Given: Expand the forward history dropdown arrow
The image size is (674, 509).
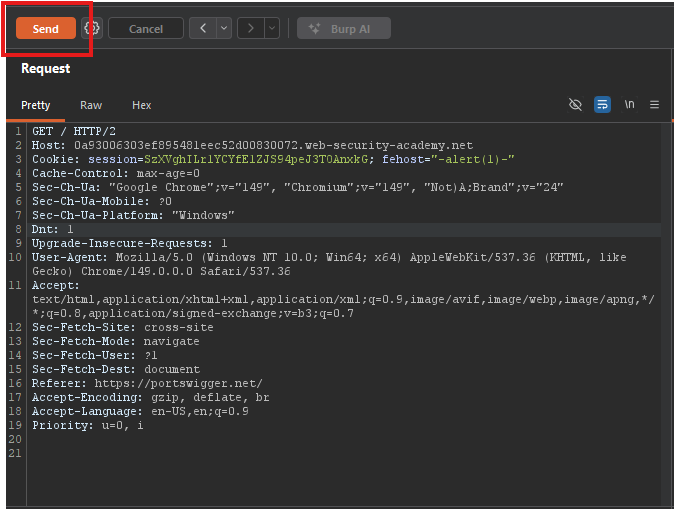Looking at the screenshot, I should tap(272, 28).
